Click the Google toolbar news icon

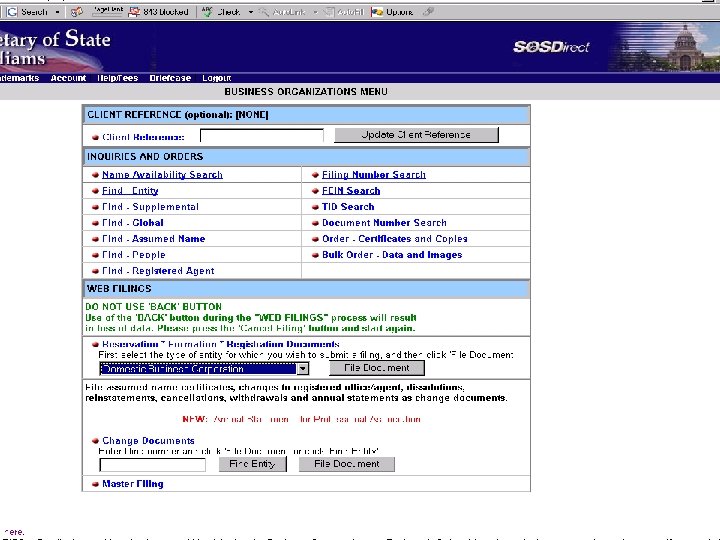click(76, 12)
